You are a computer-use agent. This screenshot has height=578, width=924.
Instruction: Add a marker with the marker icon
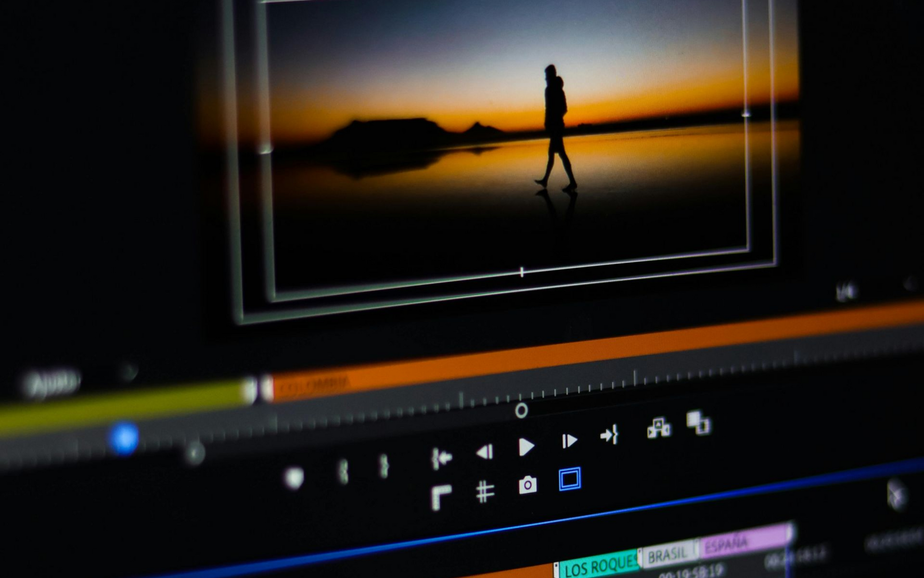(x=294, y=478)
